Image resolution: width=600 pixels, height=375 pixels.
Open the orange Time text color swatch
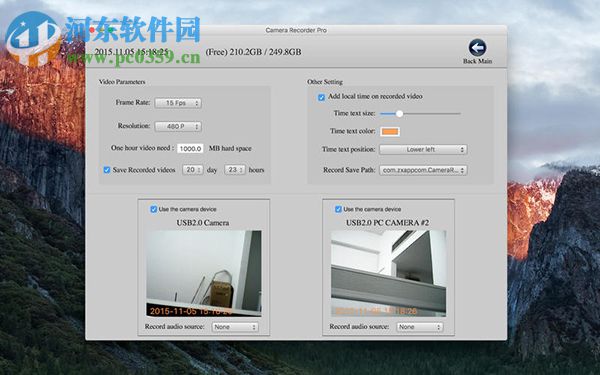click(390, 132)
